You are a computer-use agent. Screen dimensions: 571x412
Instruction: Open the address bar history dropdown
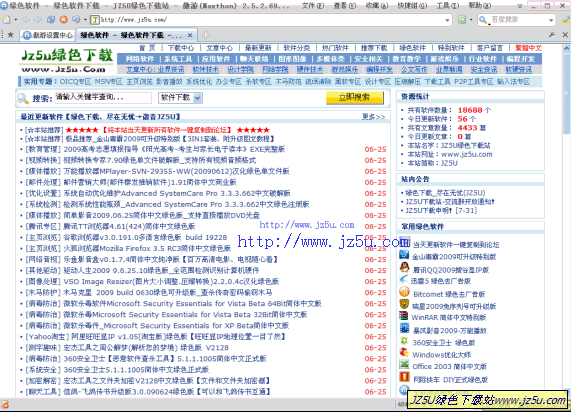pos(448,20)
